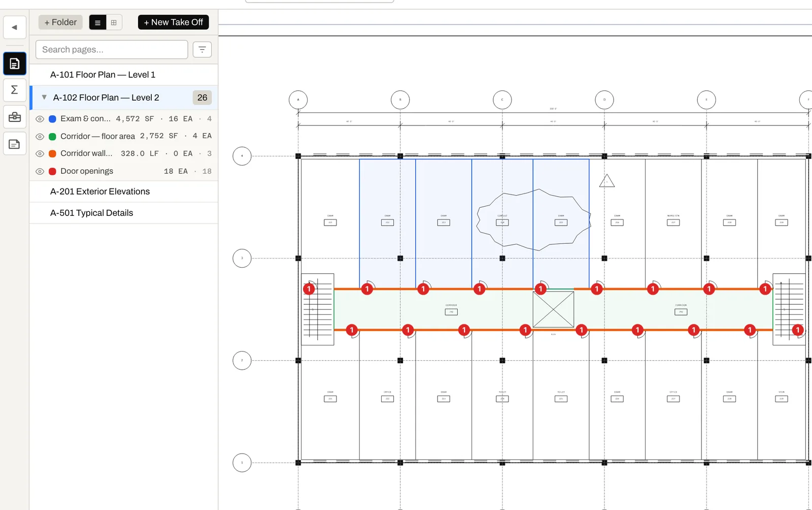Click blue color swatch for Exam & con...
This screenshot has width=812, height=510.
pos(52,119)
